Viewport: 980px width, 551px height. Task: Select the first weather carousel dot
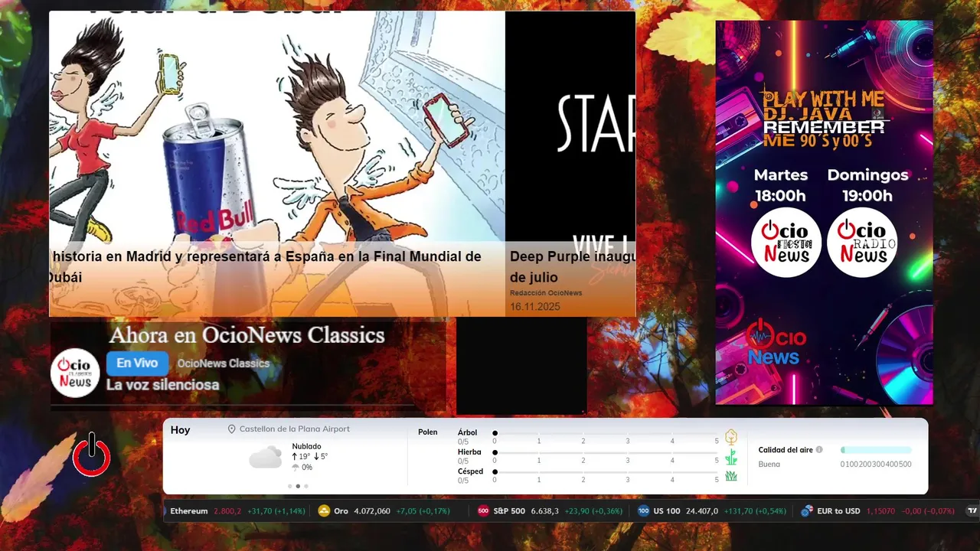[x=289, y=486]
